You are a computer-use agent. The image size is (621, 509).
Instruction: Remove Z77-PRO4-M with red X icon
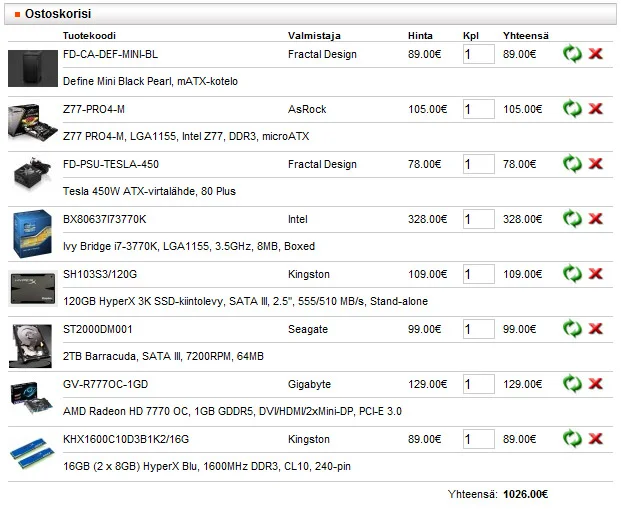596,109
